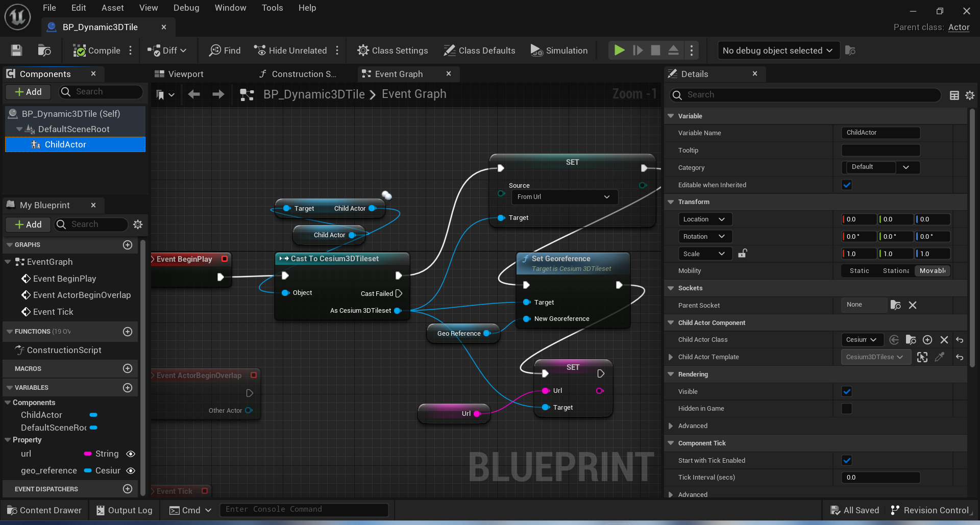The height and width of the screenshot is (525, 980).
Task: Open the Find search in blueprint
Action: (225, 50)
